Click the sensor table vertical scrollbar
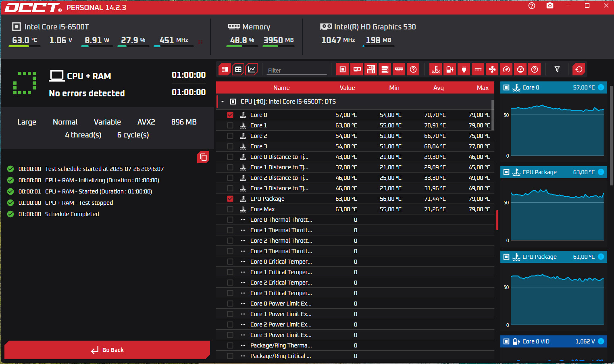 pos(493,114)
